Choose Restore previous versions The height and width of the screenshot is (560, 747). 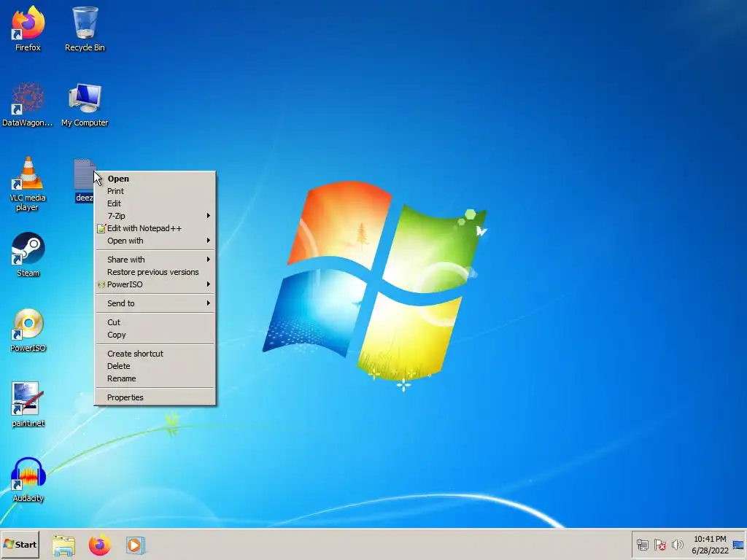(x=155, y=272)
